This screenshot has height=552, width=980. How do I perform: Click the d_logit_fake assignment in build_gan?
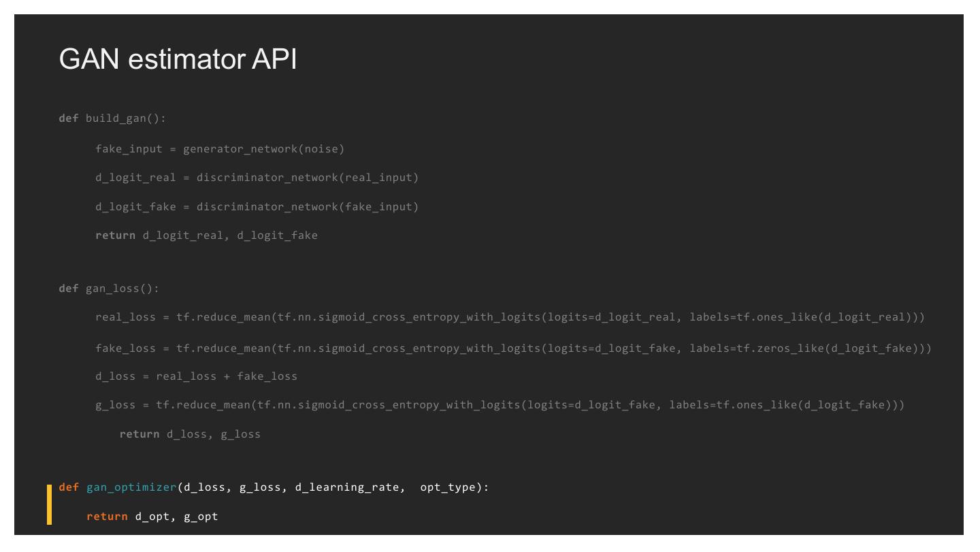tap(257, 206)
